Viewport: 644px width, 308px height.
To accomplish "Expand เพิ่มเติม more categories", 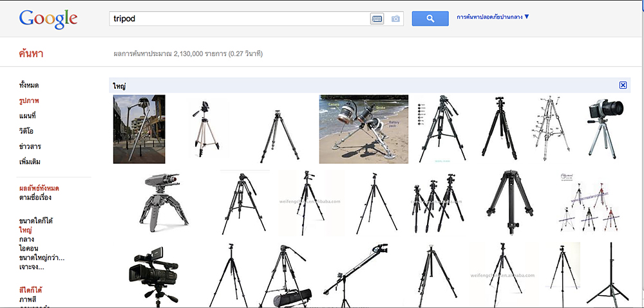I will point(30,161).
